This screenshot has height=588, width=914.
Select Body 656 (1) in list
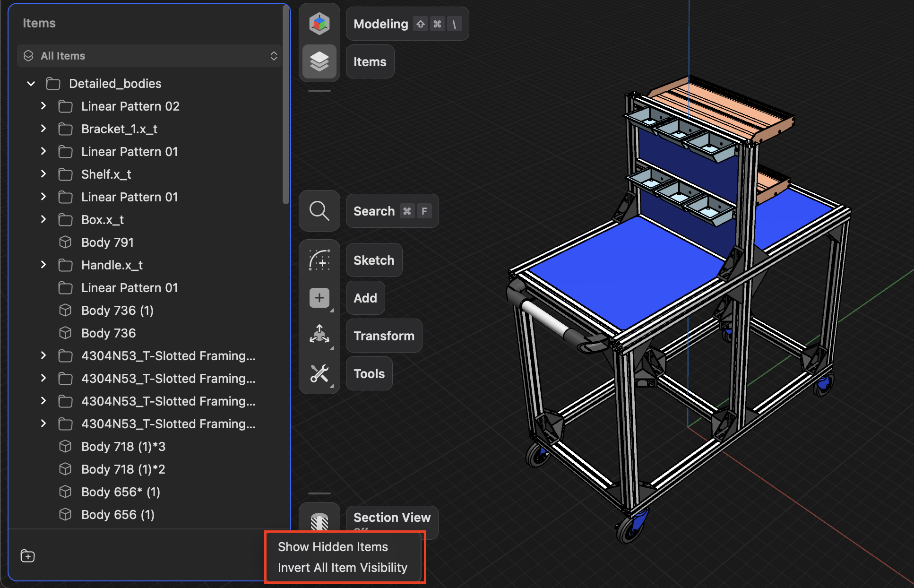point(149,515)
